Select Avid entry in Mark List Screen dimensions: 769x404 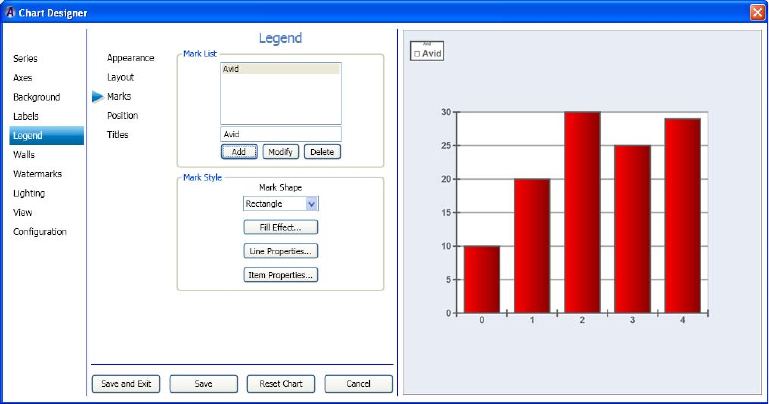point(281,69)
